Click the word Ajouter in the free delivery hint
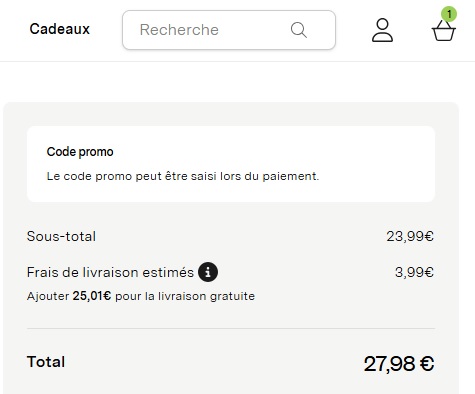 [48, 296]
